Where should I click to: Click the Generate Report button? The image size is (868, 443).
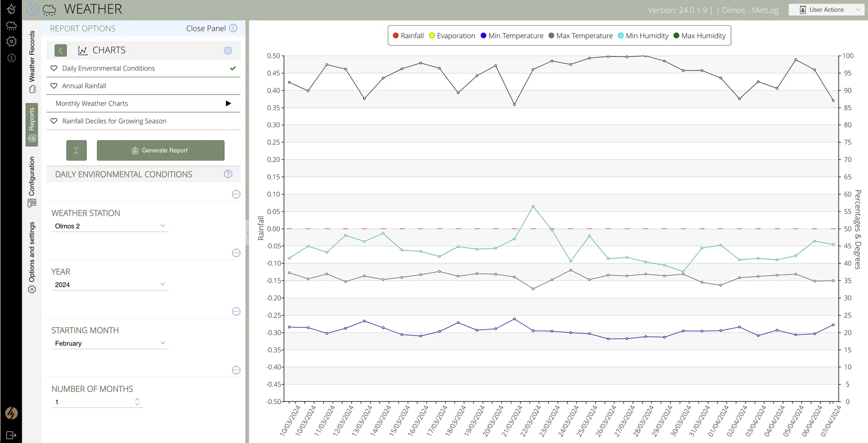[160, 150]
